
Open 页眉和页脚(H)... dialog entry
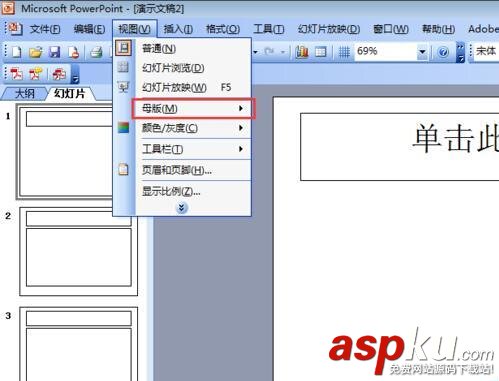click(193, 170)
